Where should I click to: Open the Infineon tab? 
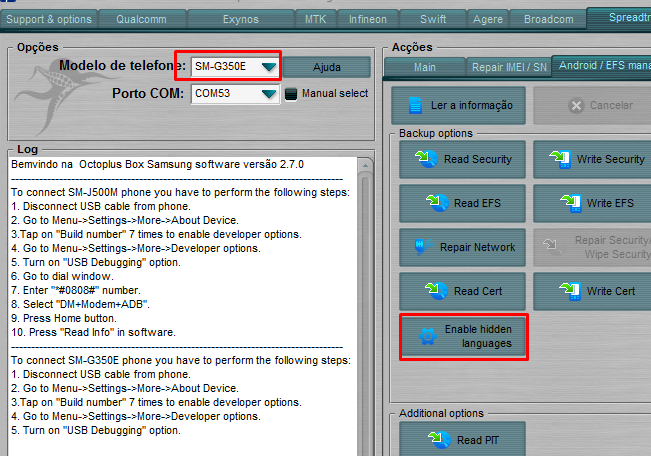tap(368, 19)
